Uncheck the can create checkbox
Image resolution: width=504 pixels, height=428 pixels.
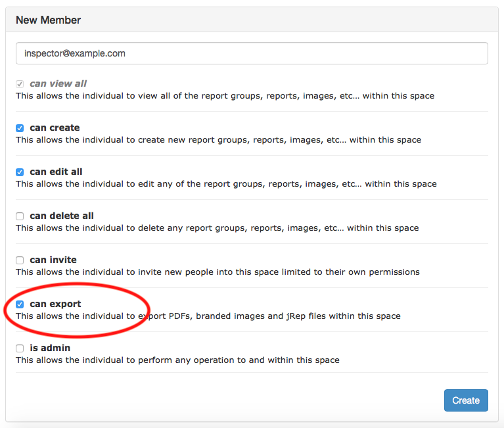point(20,128)
